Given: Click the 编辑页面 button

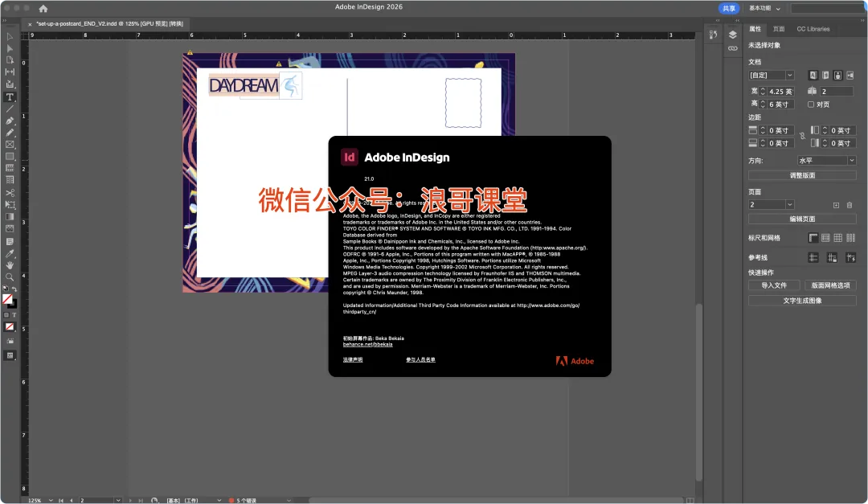Looking at the screenshot, I should [x=802, y=219].
